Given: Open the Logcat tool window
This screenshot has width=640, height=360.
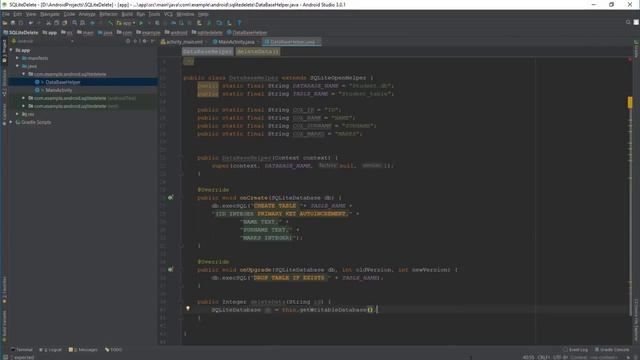Looking at the screenshot, I should tap(51, 350).
